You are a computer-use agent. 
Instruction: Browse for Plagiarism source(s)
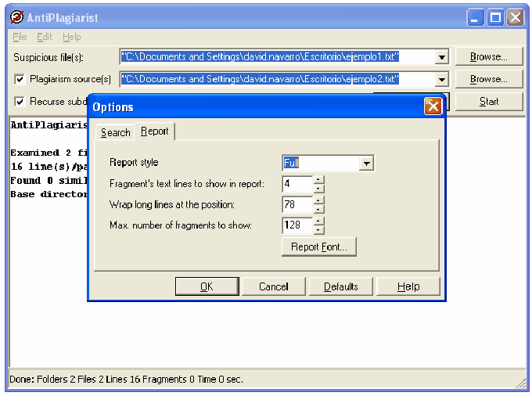(488, 79)
